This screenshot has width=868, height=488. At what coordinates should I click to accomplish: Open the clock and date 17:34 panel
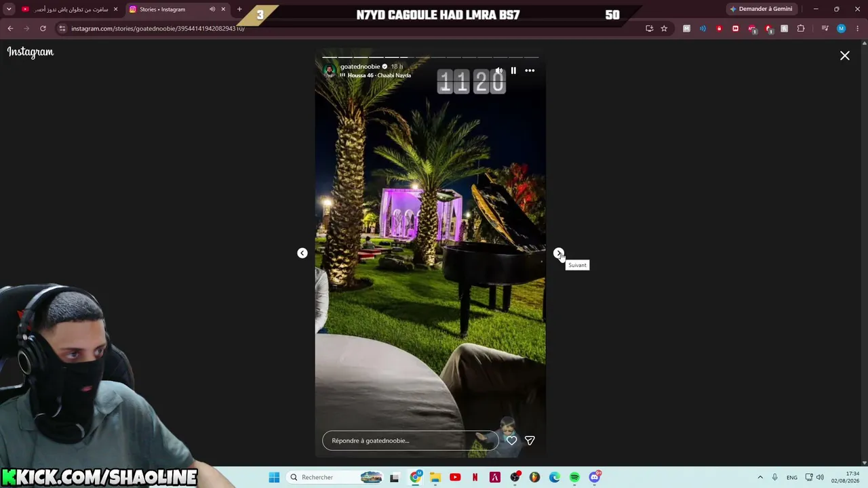[845, 477]
